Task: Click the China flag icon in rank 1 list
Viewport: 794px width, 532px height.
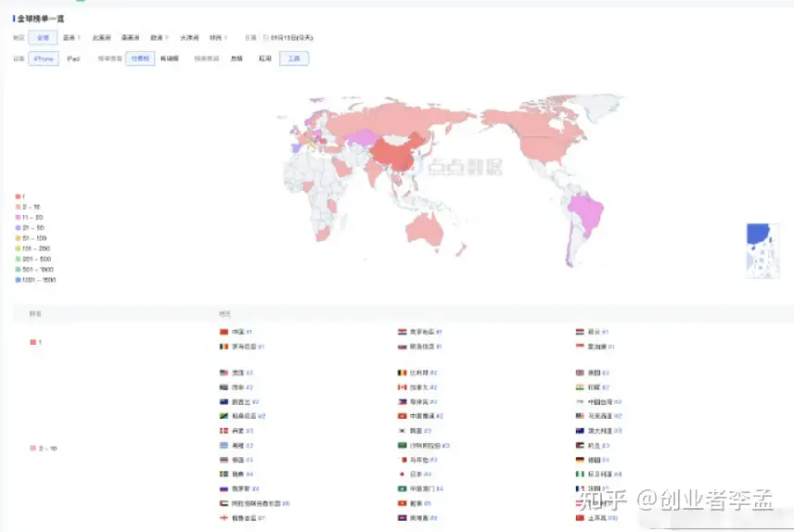Action: pos(223,331)
